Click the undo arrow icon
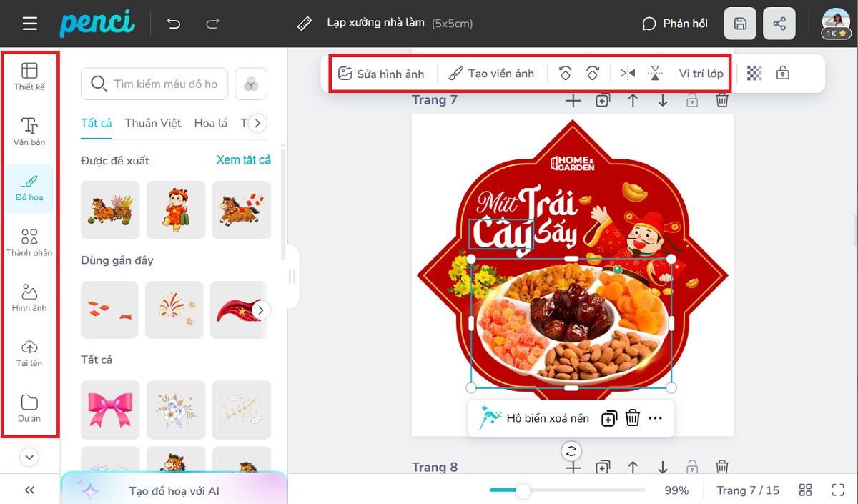The width and height of the screenshot is (858, 504). (x=174, y=24)
